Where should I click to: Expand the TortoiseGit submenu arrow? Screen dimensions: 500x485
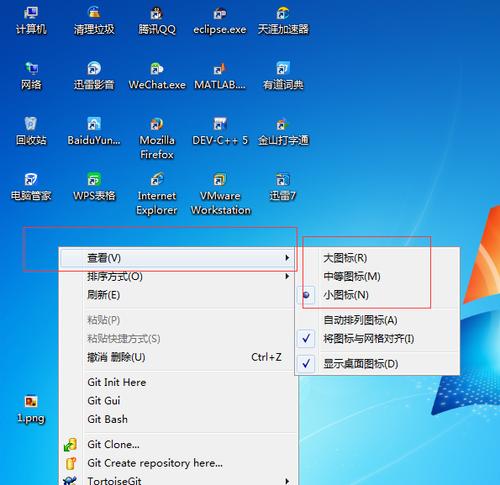[287, 481]
